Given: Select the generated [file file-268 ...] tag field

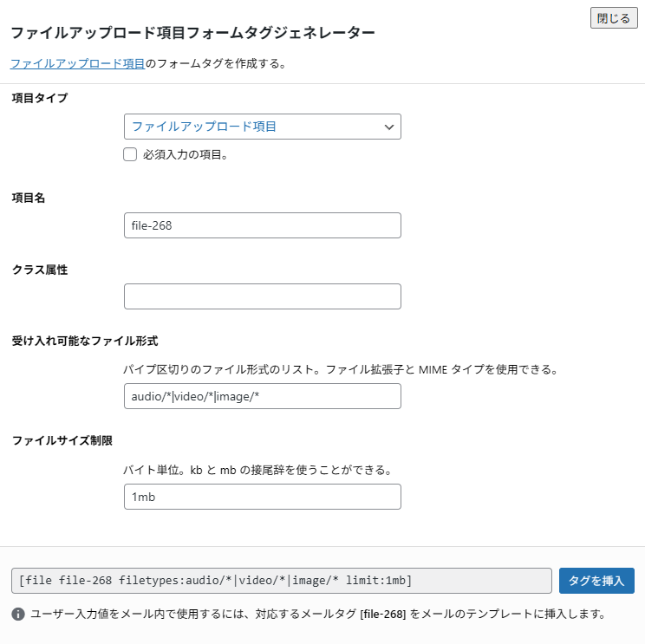Looking at the screenshot, I should point(281,581).
